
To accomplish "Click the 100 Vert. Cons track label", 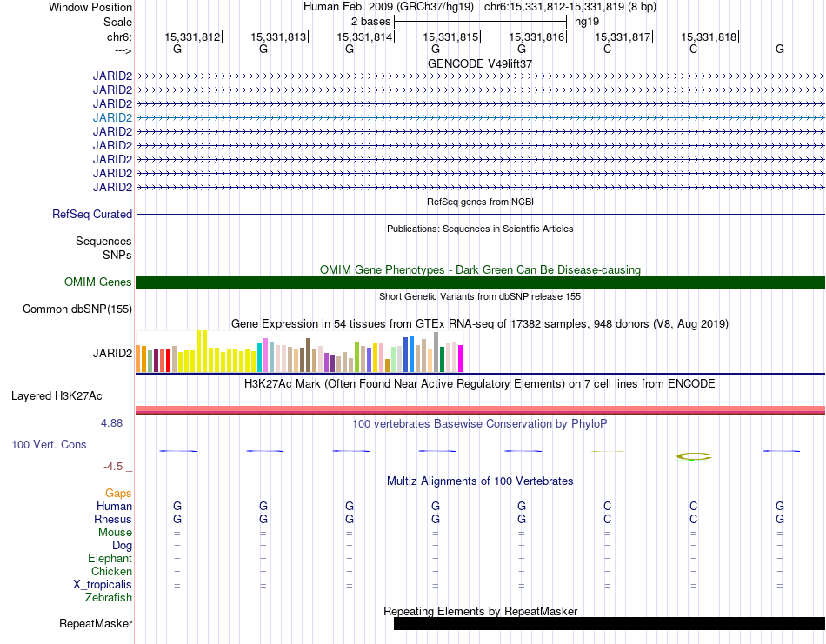I will click(x=49, y=444).
